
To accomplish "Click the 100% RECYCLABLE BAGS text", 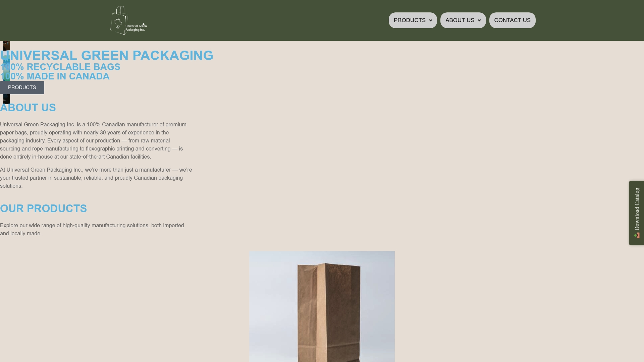I will pos(60,67).
